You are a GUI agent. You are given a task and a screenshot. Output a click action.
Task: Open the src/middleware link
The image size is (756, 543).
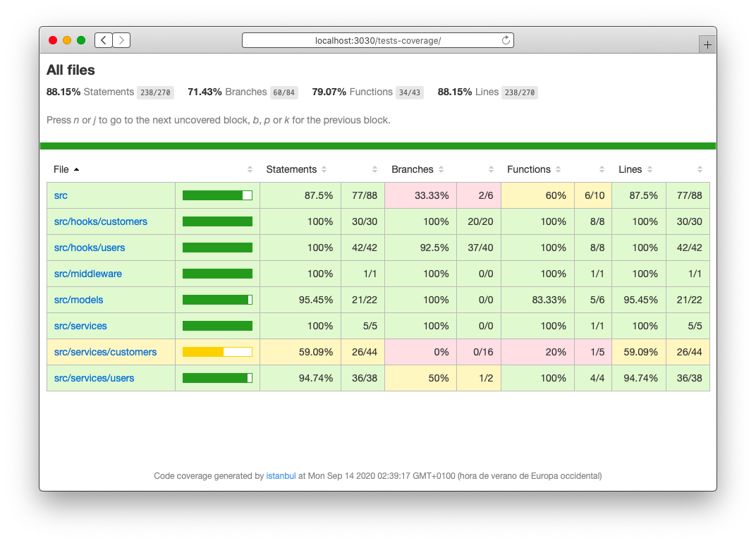(x=87, y=274)
